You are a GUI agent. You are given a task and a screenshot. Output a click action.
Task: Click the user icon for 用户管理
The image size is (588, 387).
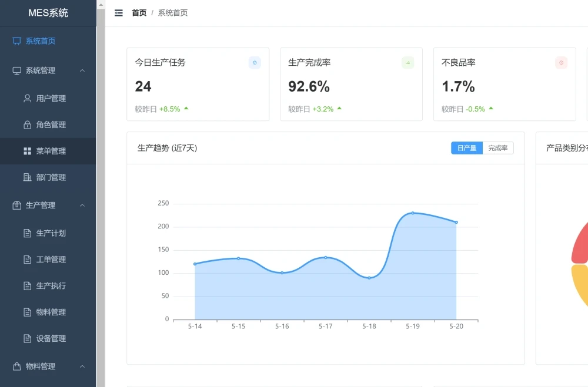point(27,98)
